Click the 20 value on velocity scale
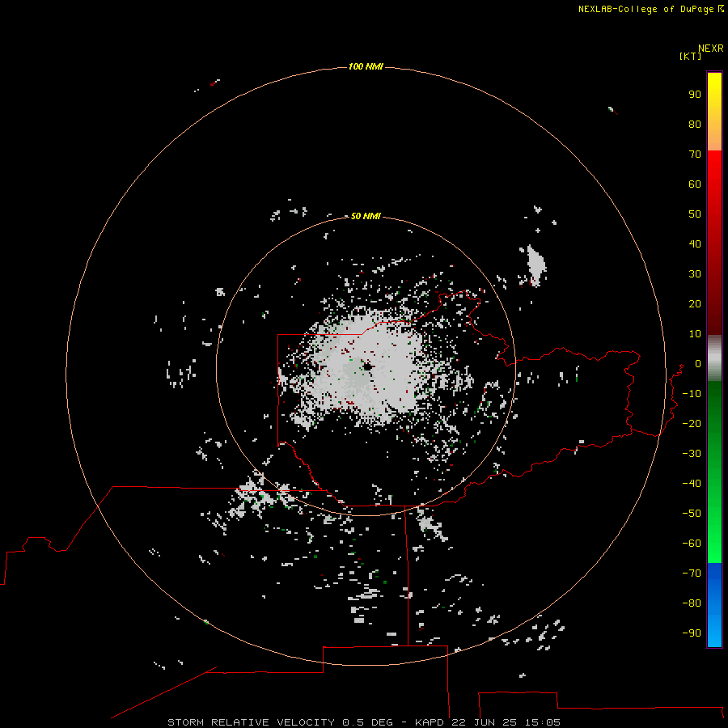This screenshot has width=728, height=728. [x=695, y=303]
